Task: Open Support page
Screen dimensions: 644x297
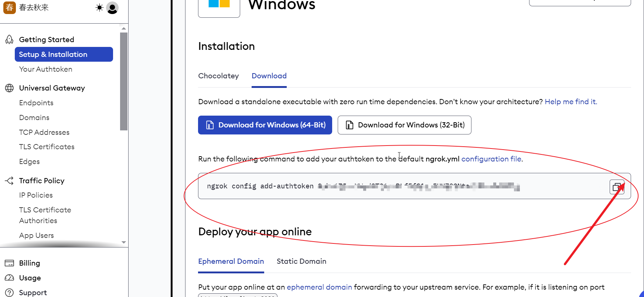Action: pyautogui.click(x=33, y=293)
